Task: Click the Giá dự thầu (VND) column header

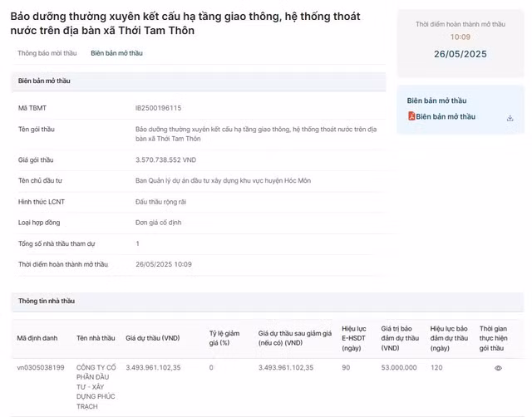Action: tap(152, 338)
